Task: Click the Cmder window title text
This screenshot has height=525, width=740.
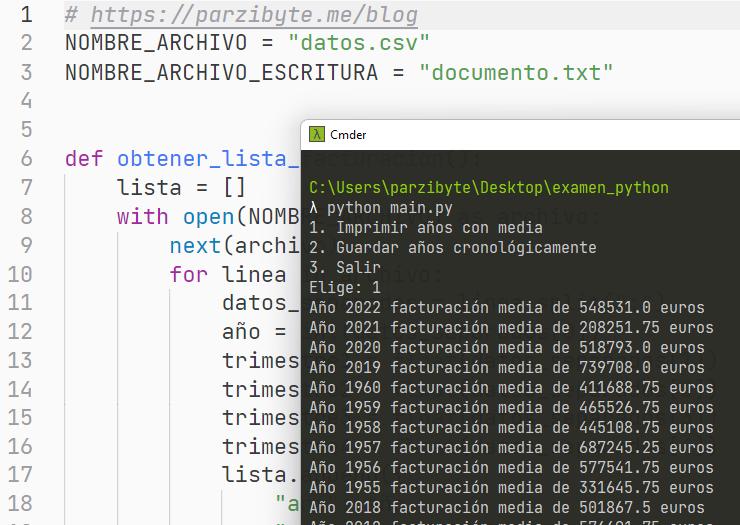Action: pos(348,135)
